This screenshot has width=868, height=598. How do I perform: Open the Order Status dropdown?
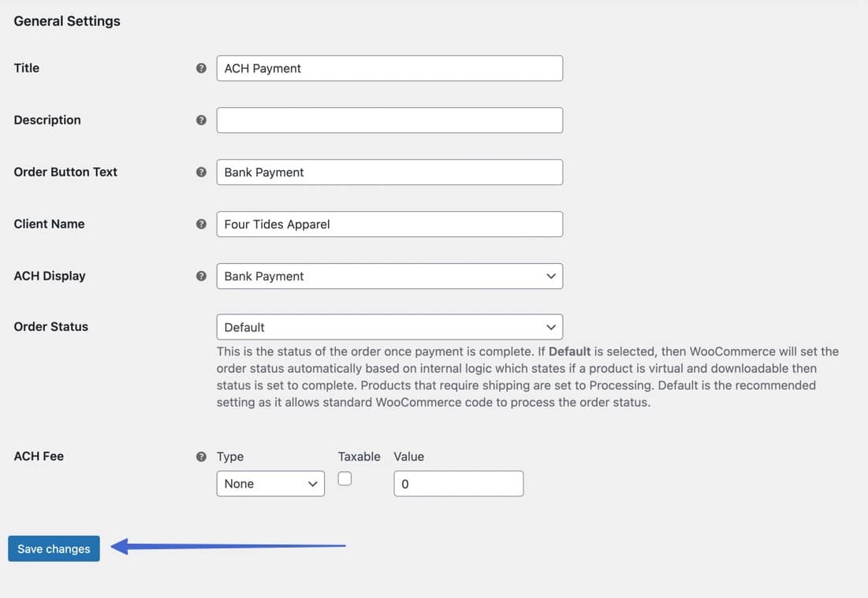[x=389, y=327]
